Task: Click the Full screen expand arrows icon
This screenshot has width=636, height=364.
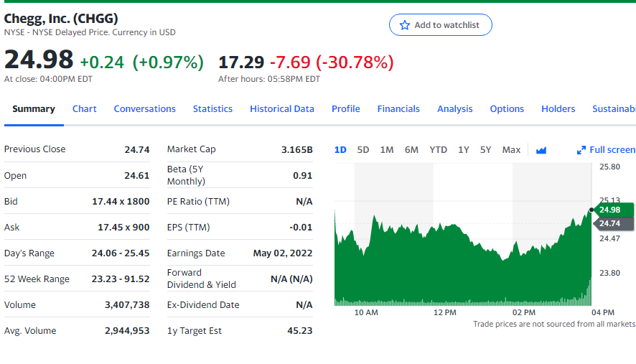Action: tap(581, 150)
